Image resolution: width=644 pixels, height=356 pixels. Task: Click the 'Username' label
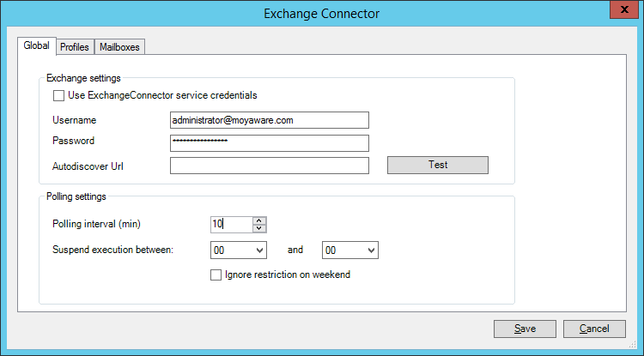(x=75, y=120)
